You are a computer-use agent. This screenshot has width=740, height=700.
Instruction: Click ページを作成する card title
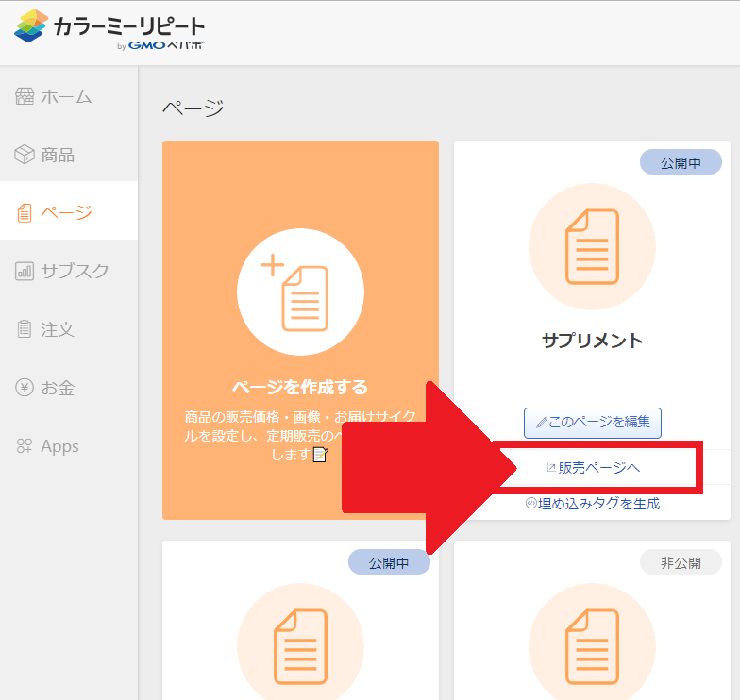pos(300,387)
